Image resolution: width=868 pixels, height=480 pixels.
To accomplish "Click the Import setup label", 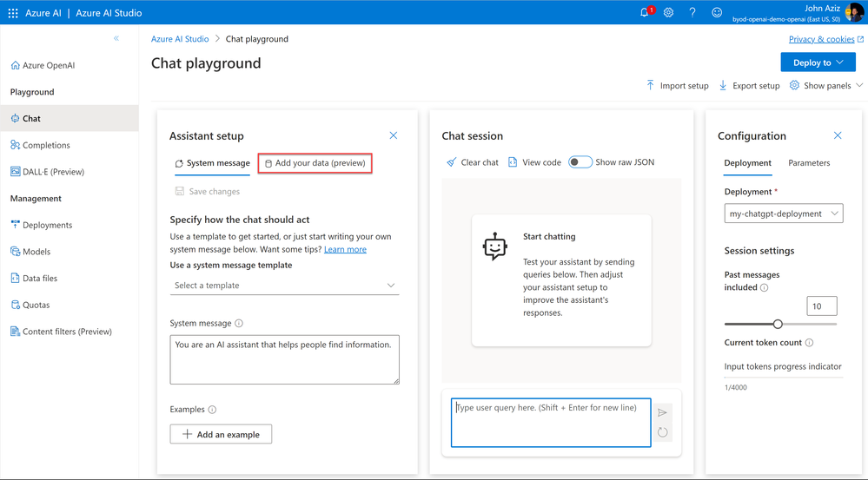I will pos(684,86).
